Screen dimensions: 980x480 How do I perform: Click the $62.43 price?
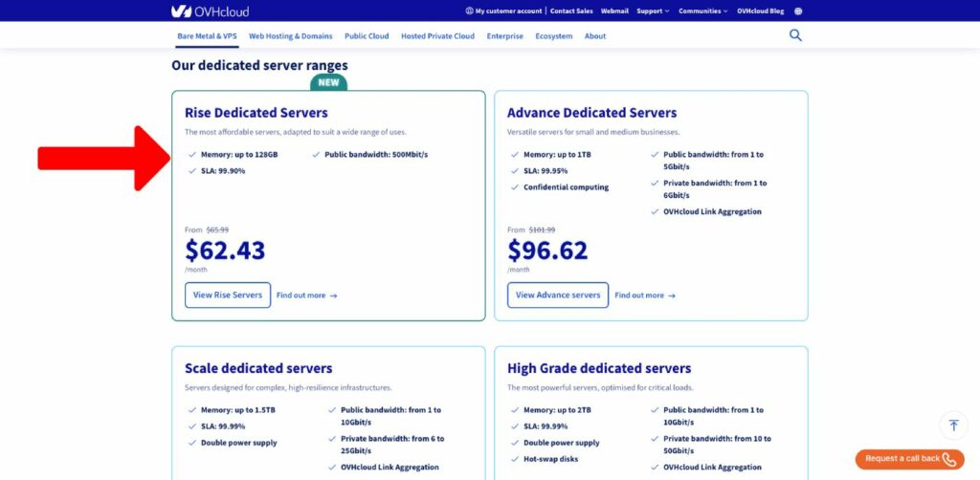click(225, 251)
